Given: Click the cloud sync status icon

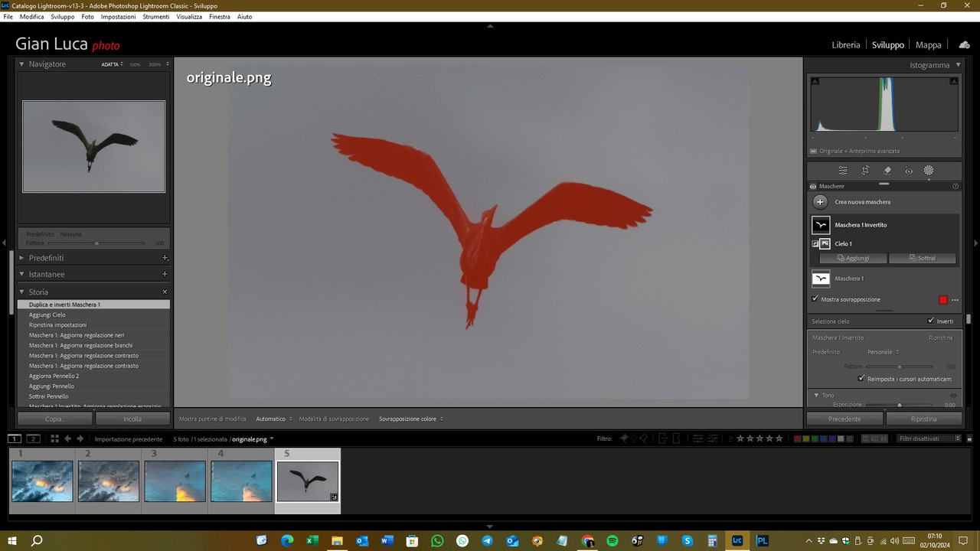Looking at the screenshot, I should pyautogui.click(x=964, y=45).
